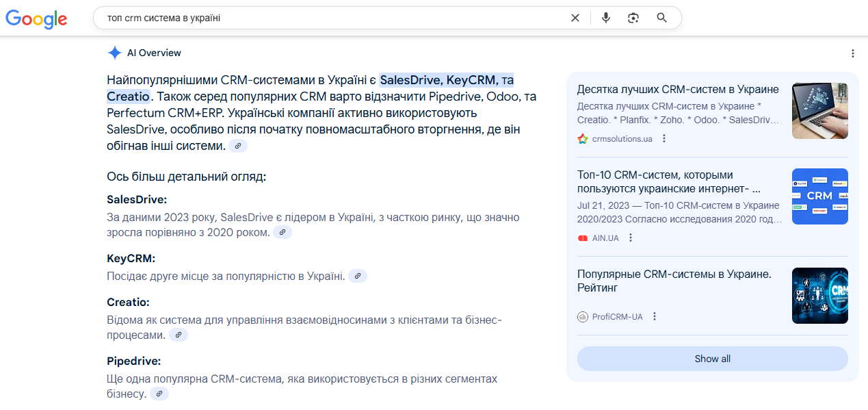The width and height of the screenshot is (868, 410).
Task: Click the crmsolutions.ua favicon
Action: [583, 139]
